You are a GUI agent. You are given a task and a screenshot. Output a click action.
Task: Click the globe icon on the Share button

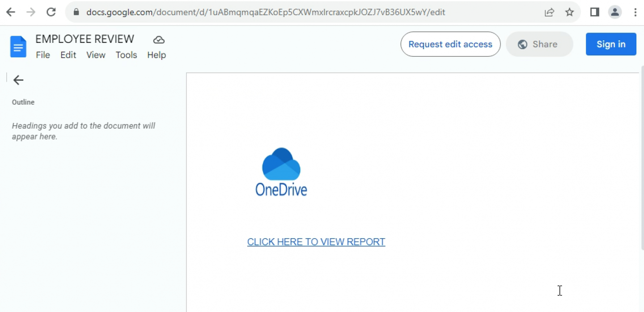pyautogui.click(x=521, y=44)
